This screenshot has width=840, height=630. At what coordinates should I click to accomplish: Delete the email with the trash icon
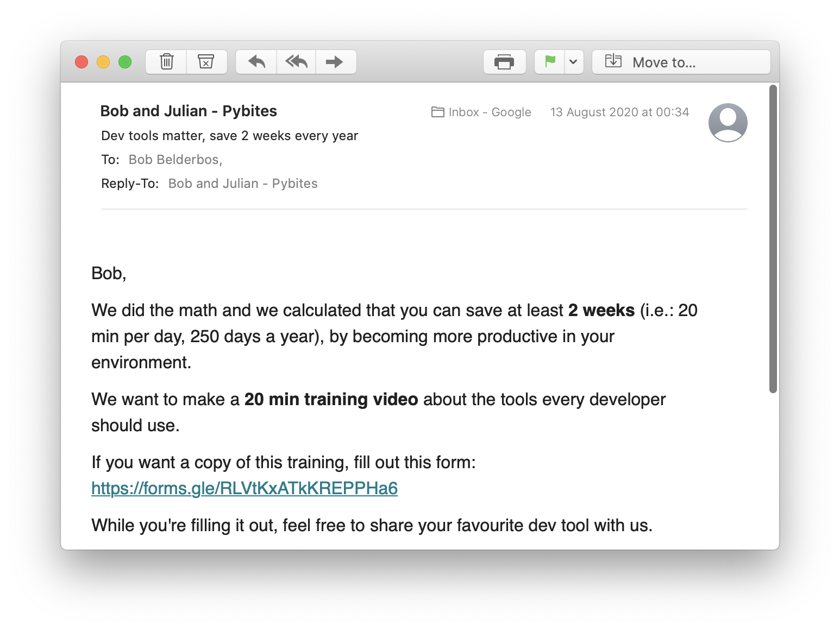pyautogui.click(x=166, y=62)
